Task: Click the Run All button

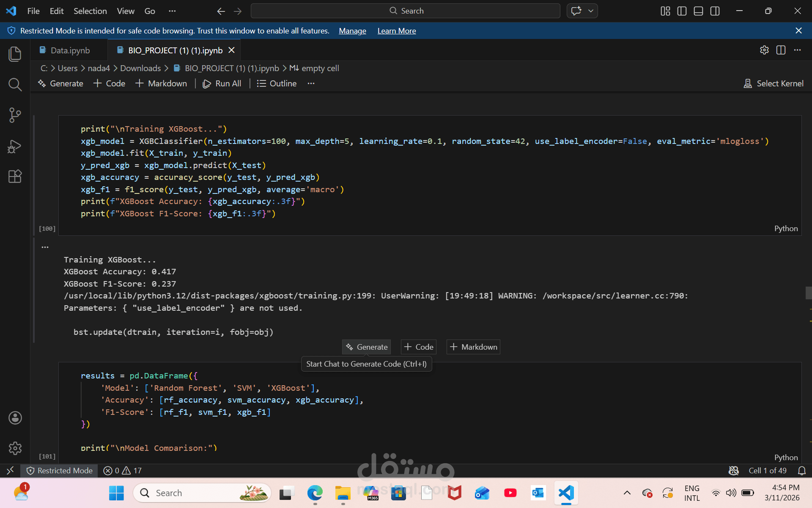Action: click(222, 83)
